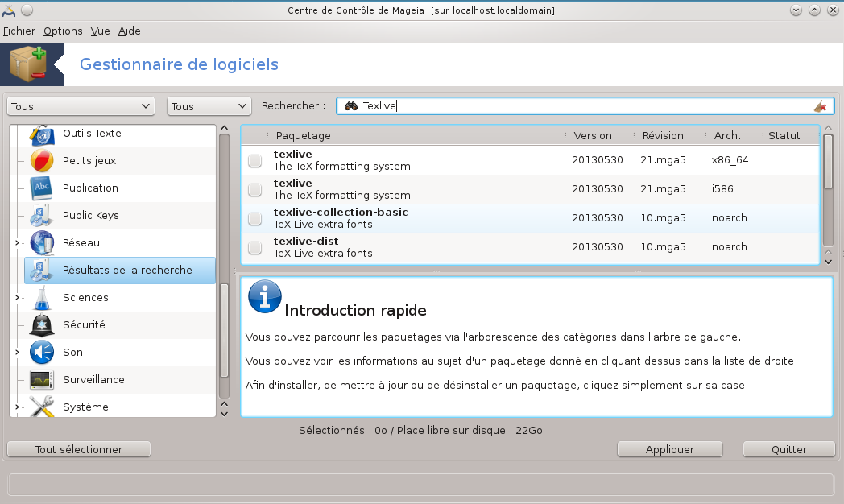Check the texlive-dist package box
844x504 pixels.
pyautogui.click(x=255, y=247)
